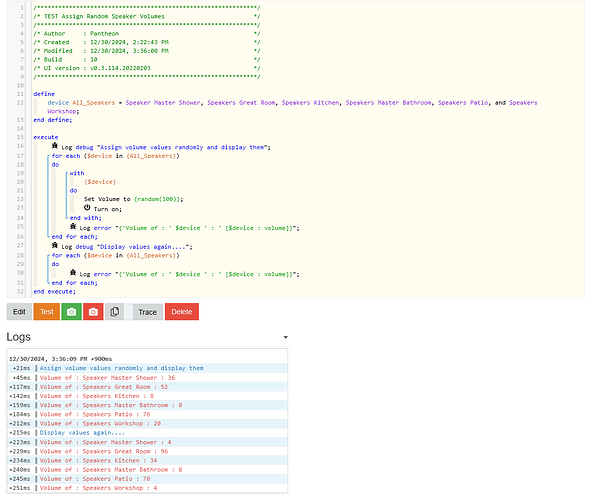Click the orange Test button

47,312
